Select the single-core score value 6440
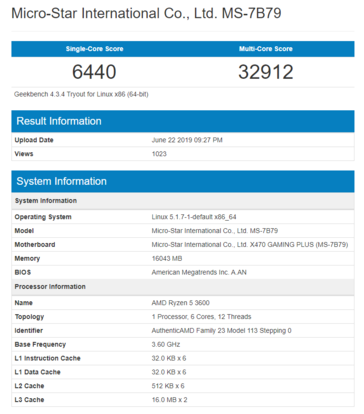This screenshot has width=364, height=414. pos(94,72)
